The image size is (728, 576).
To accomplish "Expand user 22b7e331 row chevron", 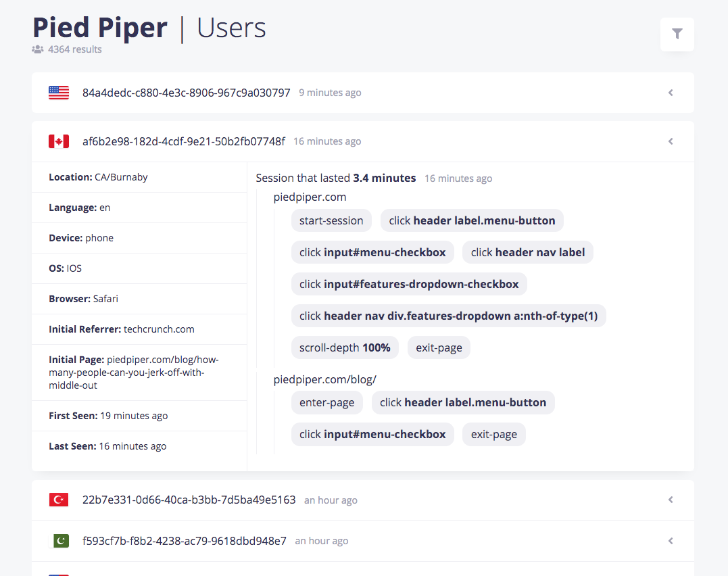I will pyautogui.click(x=671, y=500).
